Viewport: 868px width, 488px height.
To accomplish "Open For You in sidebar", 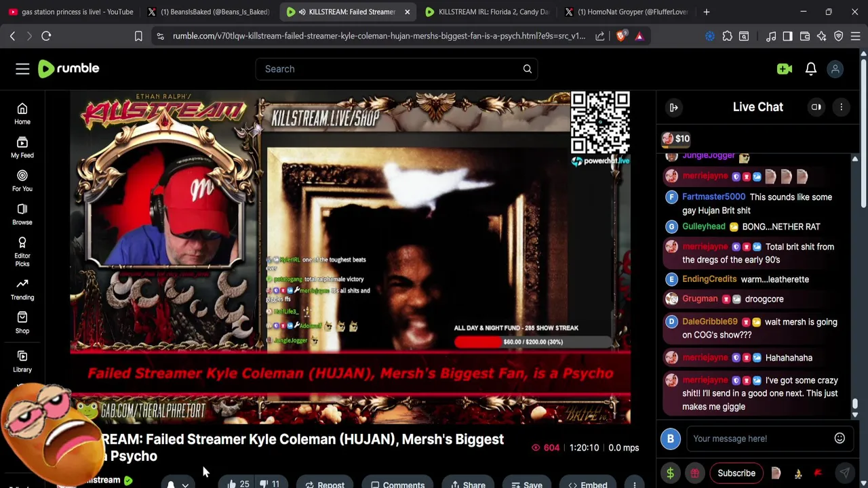I will click(22, 181).
